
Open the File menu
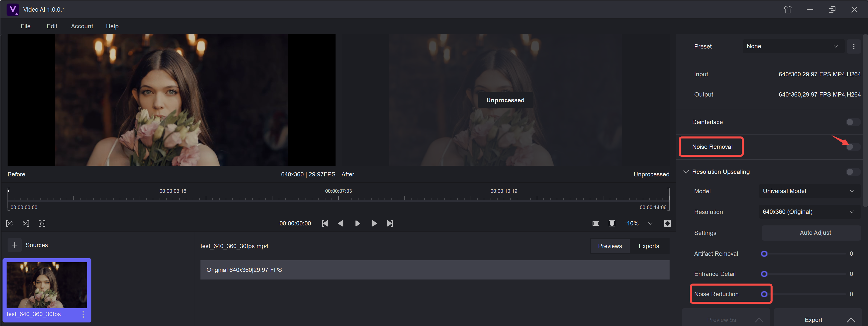(x=25, y=26)
